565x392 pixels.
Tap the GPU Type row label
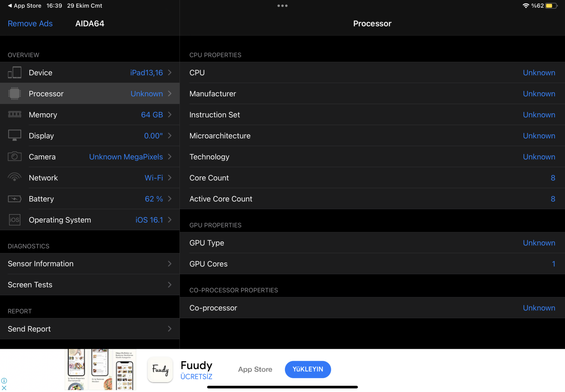click(x=207, y=243)
